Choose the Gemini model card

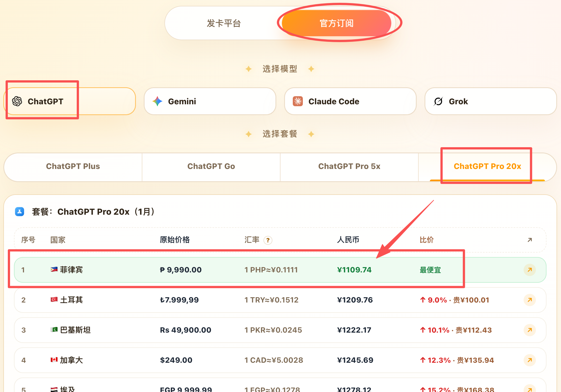tap(210, 101)
